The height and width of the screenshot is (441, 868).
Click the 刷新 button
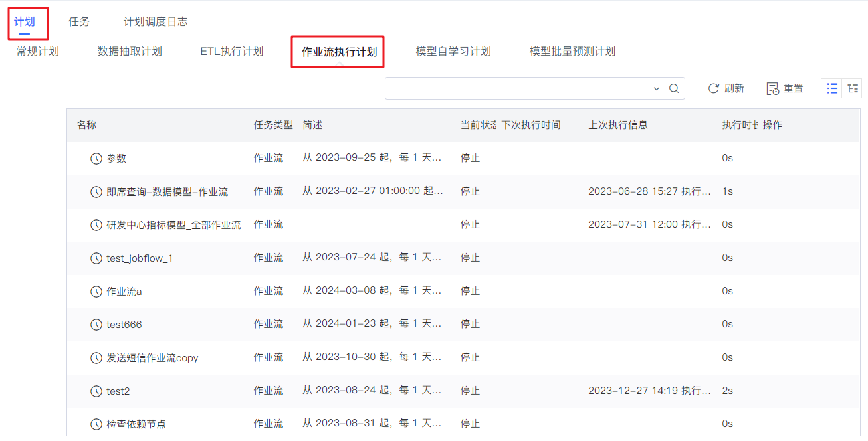coord(726,88)
